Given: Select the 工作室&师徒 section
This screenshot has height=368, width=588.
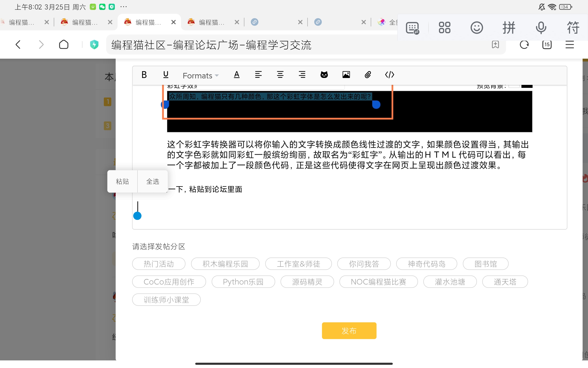Looking at the screenshot, I should pos(298,264).
